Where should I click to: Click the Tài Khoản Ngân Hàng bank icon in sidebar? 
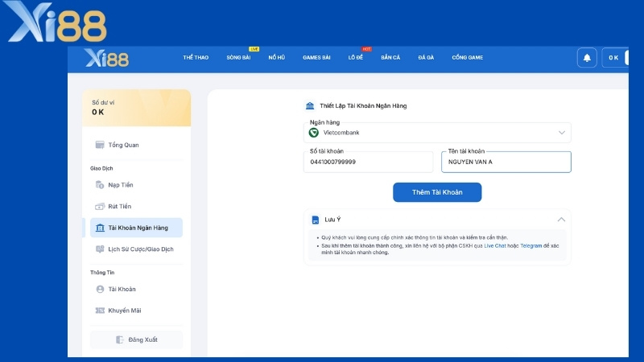pyautogui.click(x=100, y=228)
